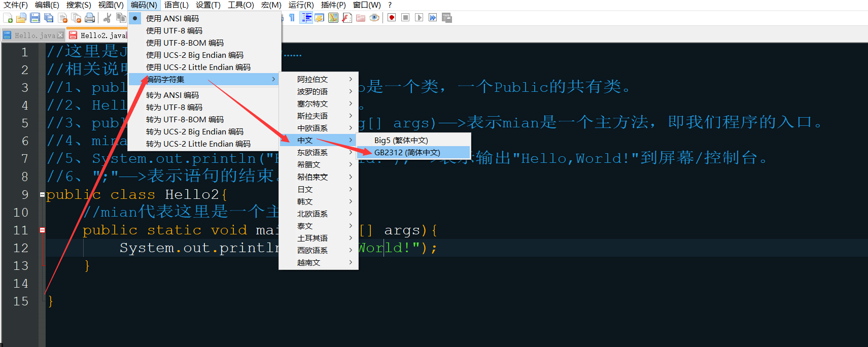Expand the 波罗的语 character set submenu
The height and width of the screenshot is (347, 868).
click(x=319, y=91)
